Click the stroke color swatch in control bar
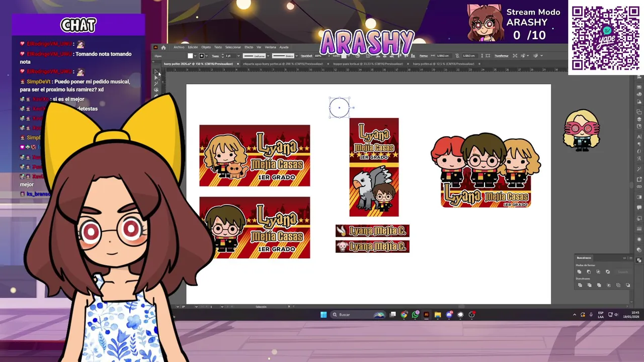The image size is (644, 362). [201, 56]
